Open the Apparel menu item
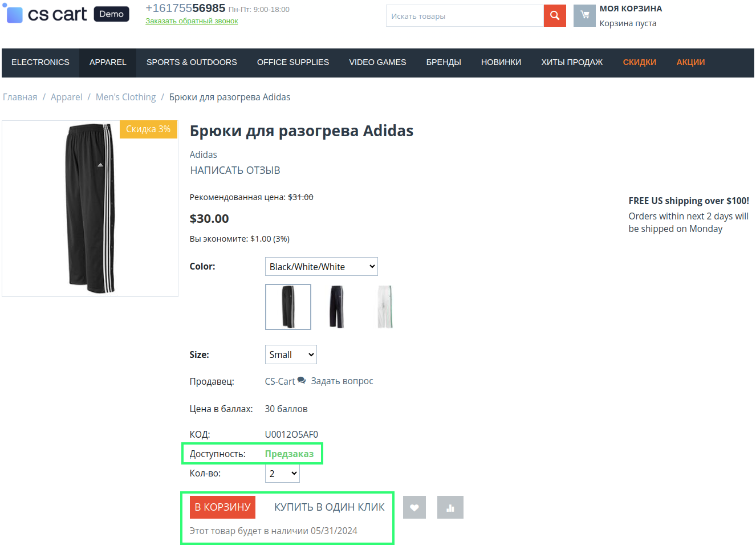756x550 pixels. [x=108, y=62]
